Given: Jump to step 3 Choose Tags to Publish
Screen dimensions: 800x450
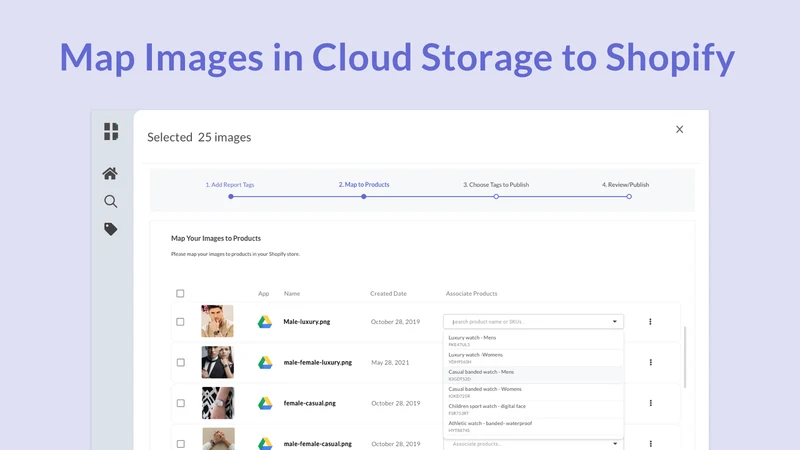Looking at the screenshot, I should 496,185.
